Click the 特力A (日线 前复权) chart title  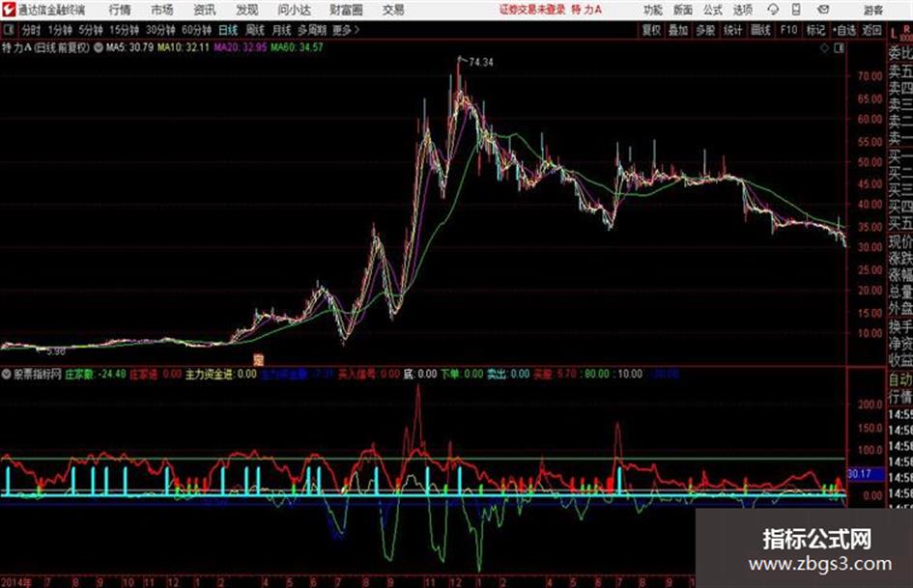coord(45,47)
